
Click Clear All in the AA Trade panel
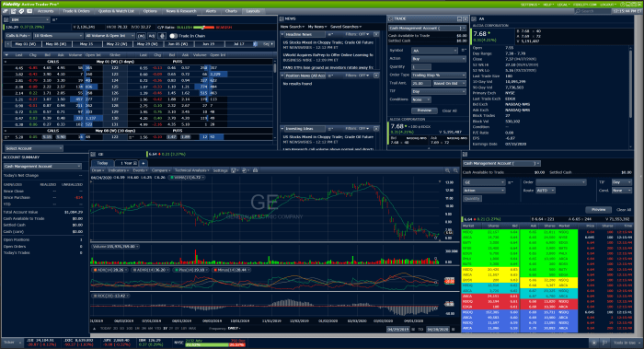tap(449, 111)
